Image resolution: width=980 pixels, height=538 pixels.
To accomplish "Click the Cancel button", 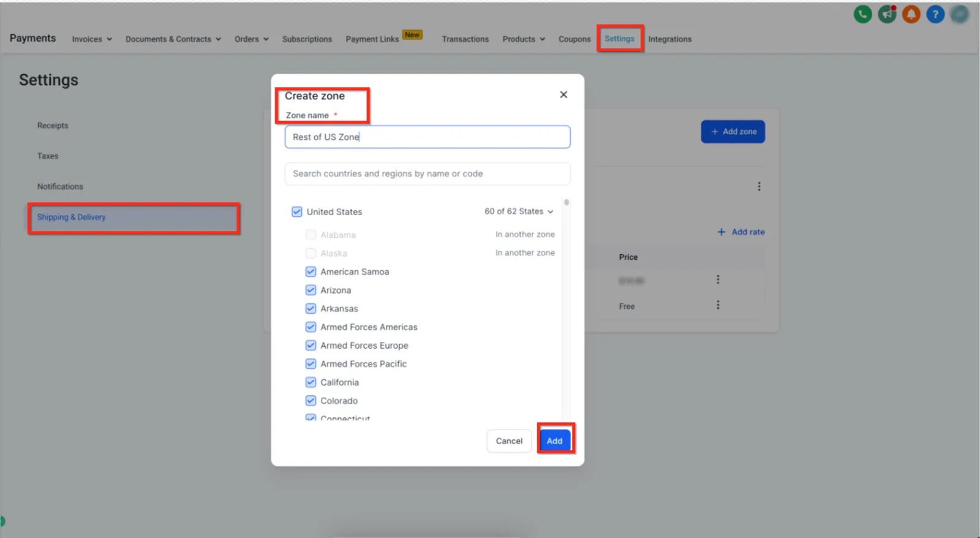I will coord(509,441).
